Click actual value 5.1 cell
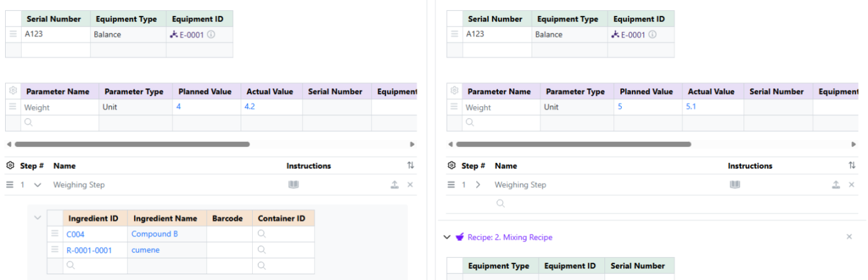 [x=713, y=107]
